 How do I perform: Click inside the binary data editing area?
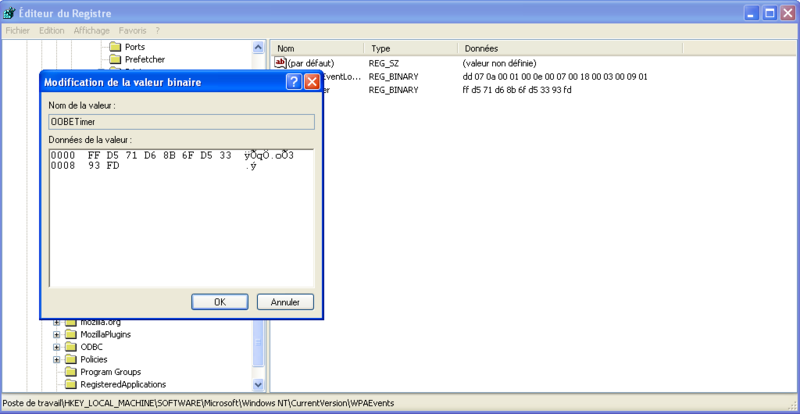(x=182, y=218)
